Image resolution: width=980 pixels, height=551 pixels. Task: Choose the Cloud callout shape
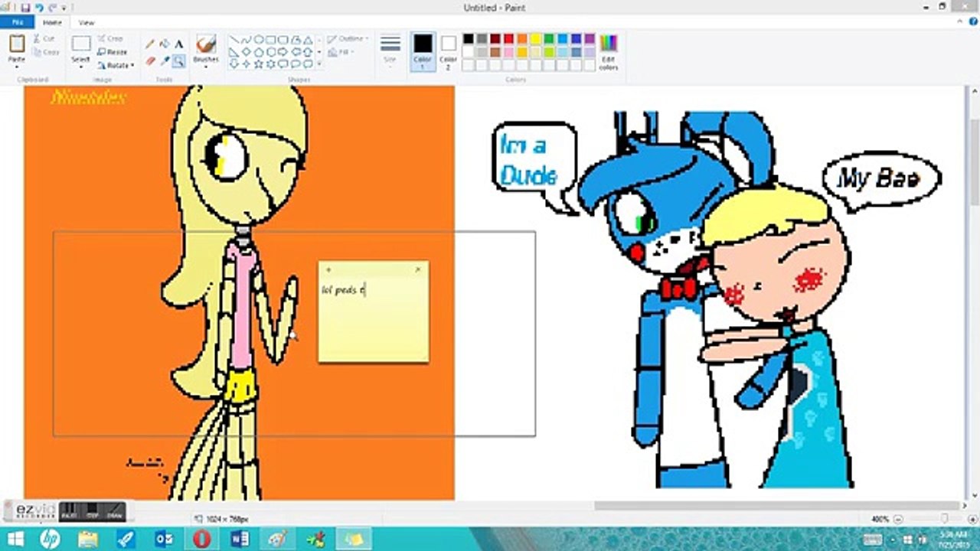308,64
